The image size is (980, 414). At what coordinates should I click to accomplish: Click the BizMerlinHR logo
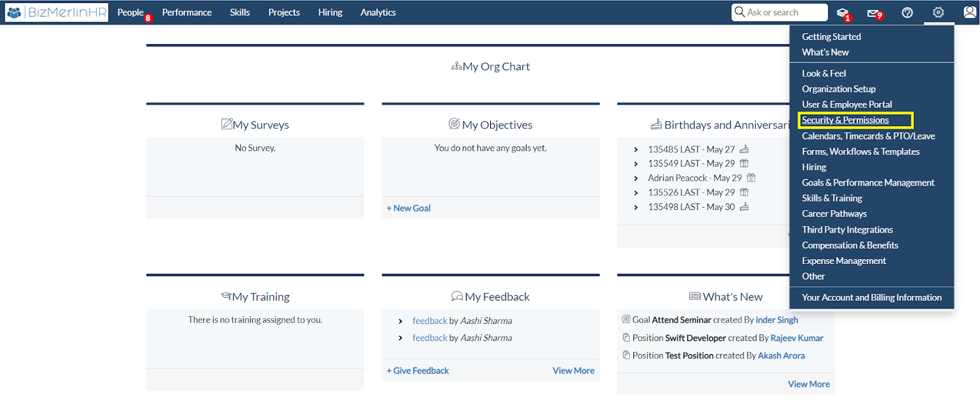click(x=56, y=12)
